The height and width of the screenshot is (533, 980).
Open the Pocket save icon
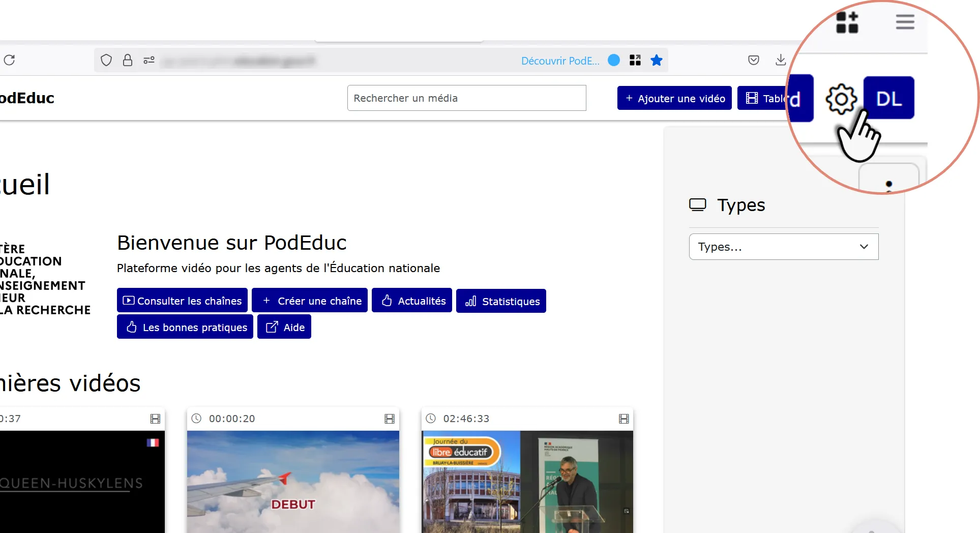point(754,60)
